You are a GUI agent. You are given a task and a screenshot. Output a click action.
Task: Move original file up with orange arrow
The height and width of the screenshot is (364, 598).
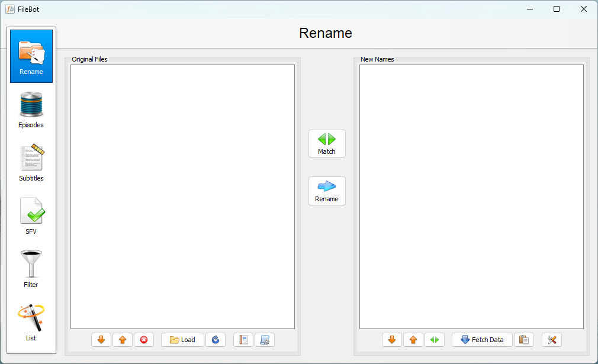[123, 340]
